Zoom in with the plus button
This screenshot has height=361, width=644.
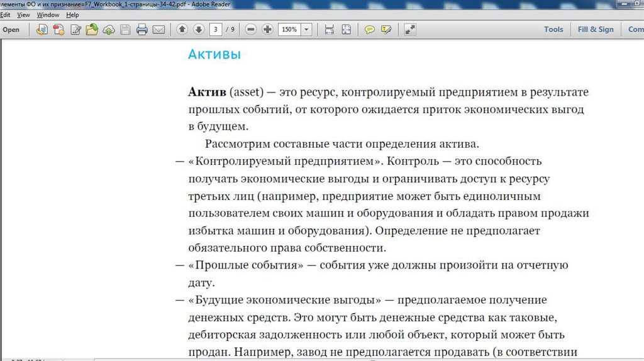click(267, 30)
